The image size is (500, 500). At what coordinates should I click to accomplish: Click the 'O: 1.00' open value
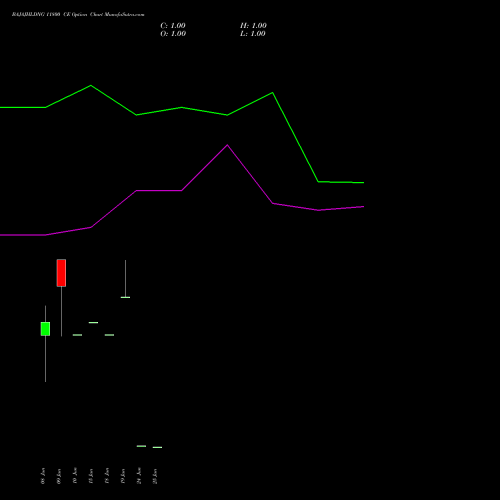pyautogui.click(x=173, y=34)
